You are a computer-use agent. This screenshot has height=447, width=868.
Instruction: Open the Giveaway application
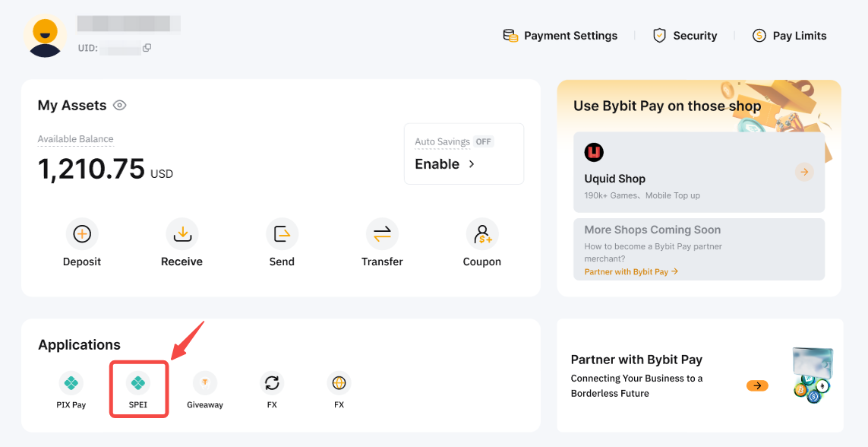coord(205,382)
